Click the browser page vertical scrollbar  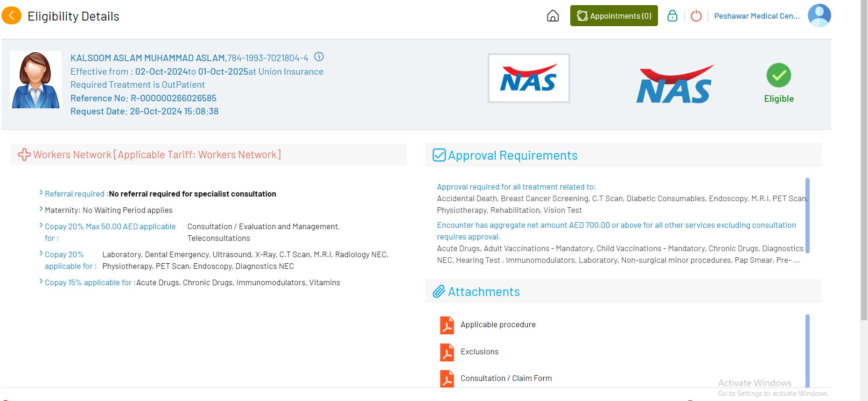864,160
